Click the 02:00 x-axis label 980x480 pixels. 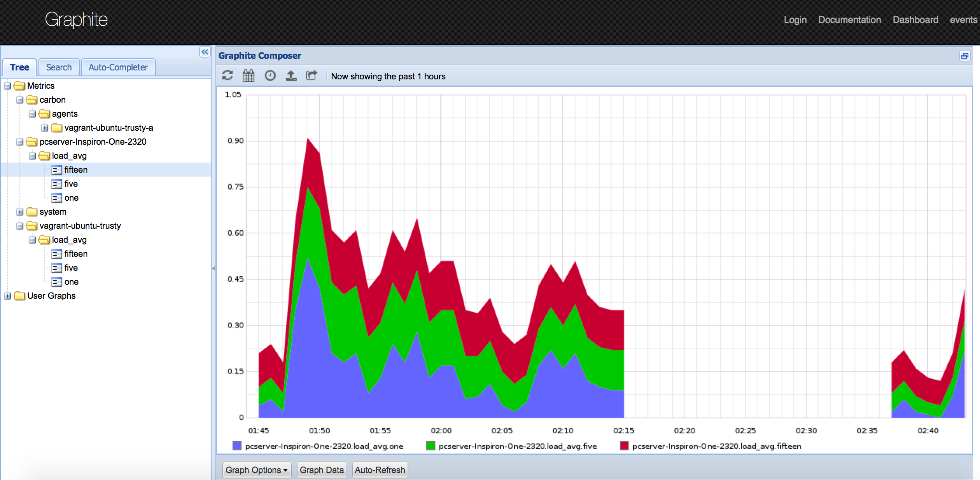click(441, 431)
